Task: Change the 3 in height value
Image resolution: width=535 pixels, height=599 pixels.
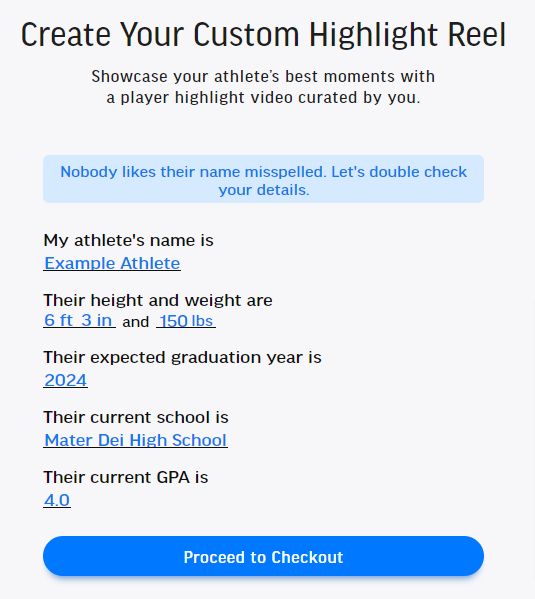Action: tap(96, 320)
